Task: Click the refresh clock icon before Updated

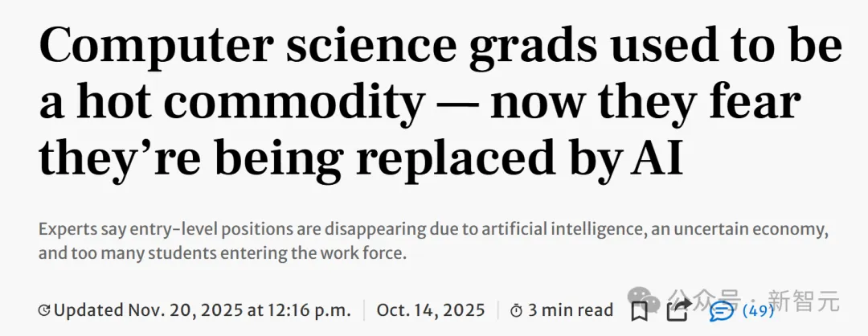Action: [44, 310]
